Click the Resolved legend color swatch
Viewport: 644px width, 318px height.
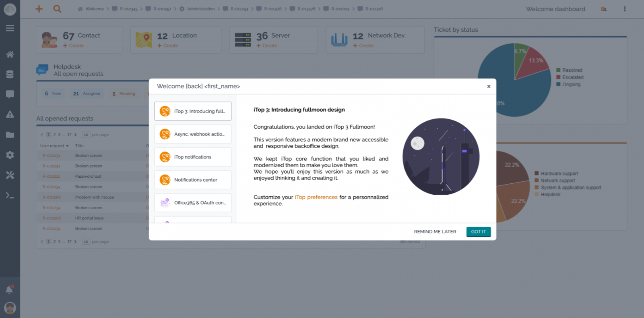[x=558, y=70]
